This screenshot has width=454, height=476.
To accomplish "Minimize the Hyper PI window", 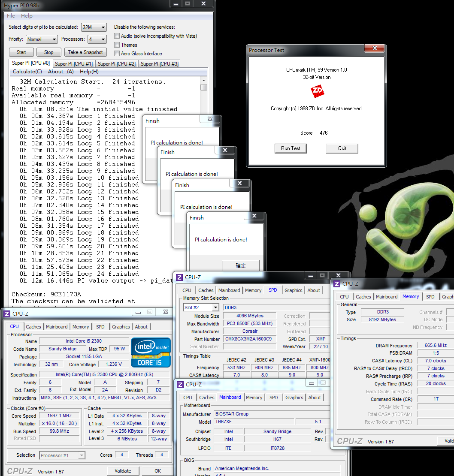I will (176, 3).
